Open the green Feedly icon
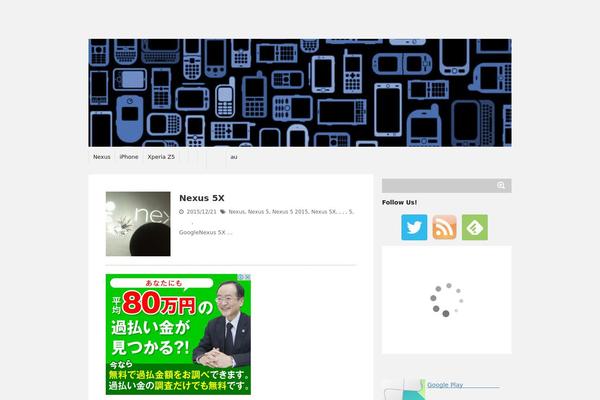The width and height of the screenshot is (600, 400). tap(475, 227)
